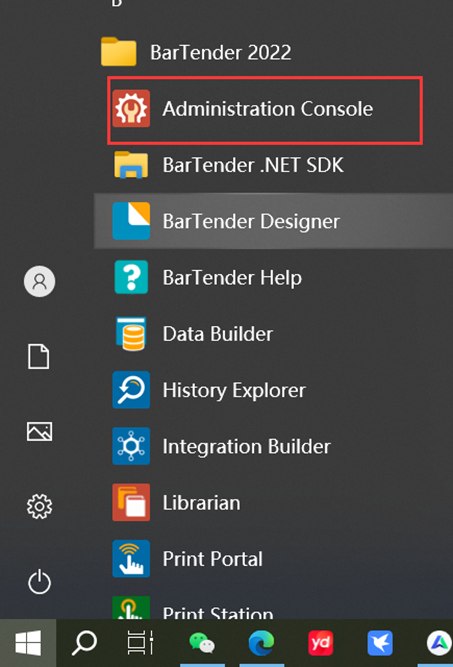Image resolution: width=453 pixels, height=667 pixels.
Task: Open Pictures from the Start sidebar
Action: pyautogui.click(x=40, y=431)
